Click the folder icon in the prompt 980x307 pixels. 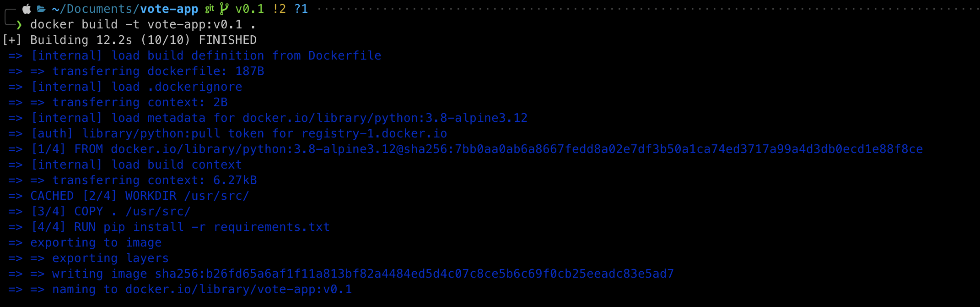(x=41, y=9)
